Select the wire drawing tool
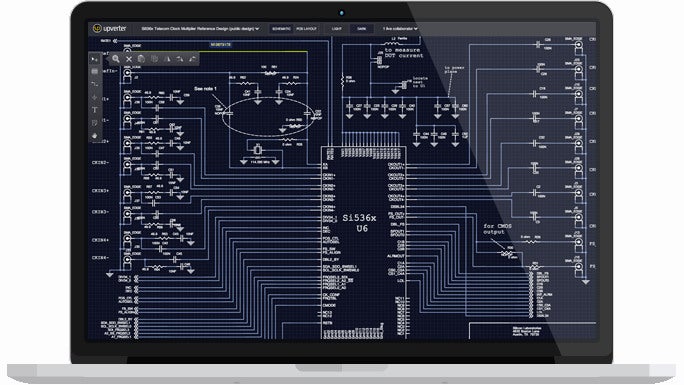 click(x=95, y=84)
